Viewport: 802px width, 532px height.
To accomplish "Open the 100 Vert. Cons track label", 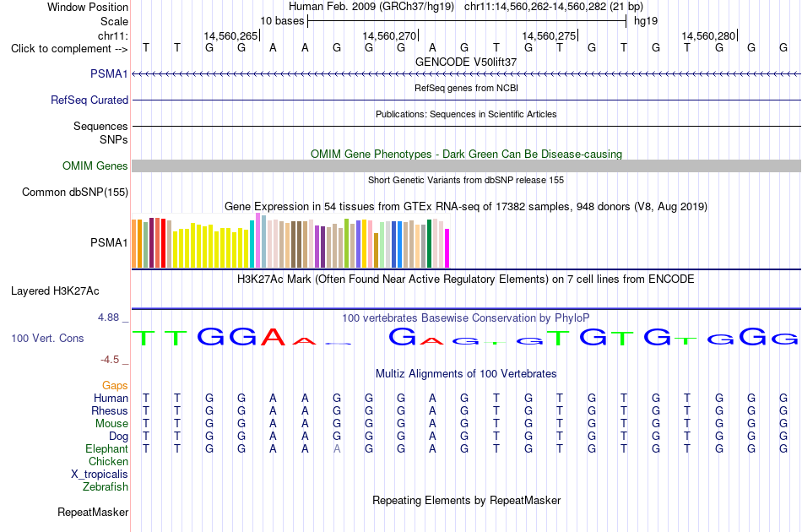I will (47, 338).
